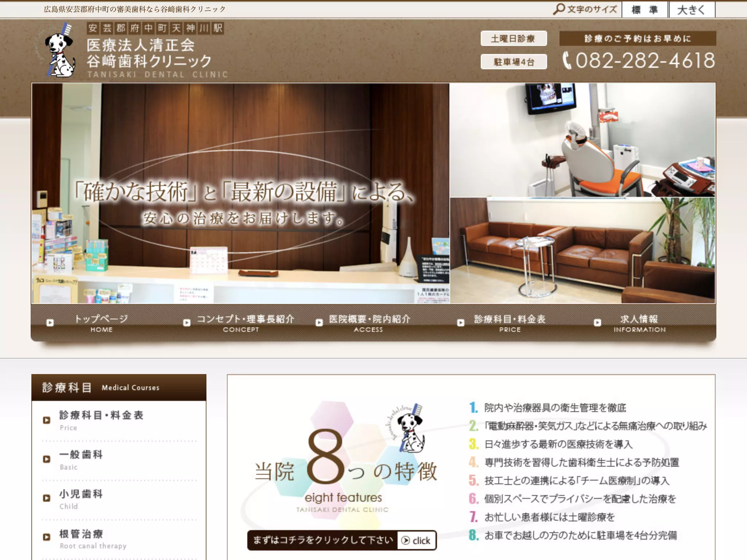This screenshot has width=747, height=560.
Task: Click the dental chair treatment room photo
Action: pyautogui.click(x=582, y=140)
